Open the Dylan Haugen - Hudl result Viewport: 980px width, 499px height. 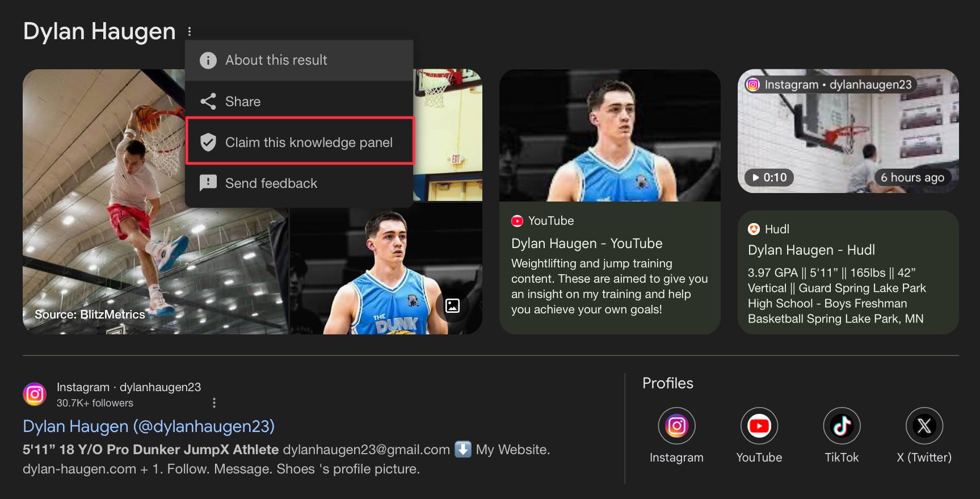pos(811,250)
